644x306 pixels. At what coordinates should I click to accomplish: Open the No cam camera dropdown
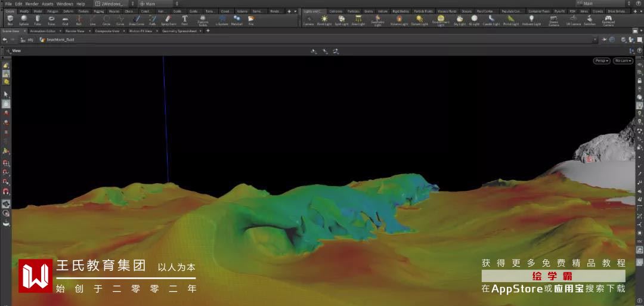tap(623, 61)
